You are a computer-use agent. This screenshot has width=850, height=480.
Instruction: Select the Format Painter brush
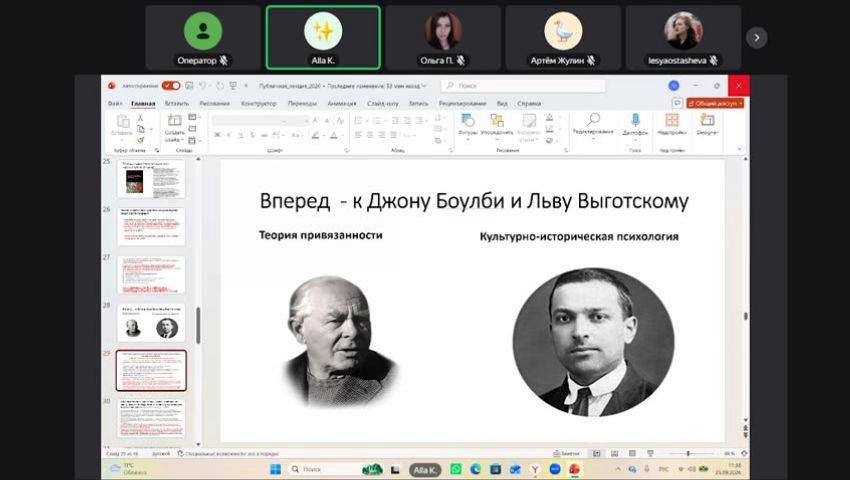[140, 140]
